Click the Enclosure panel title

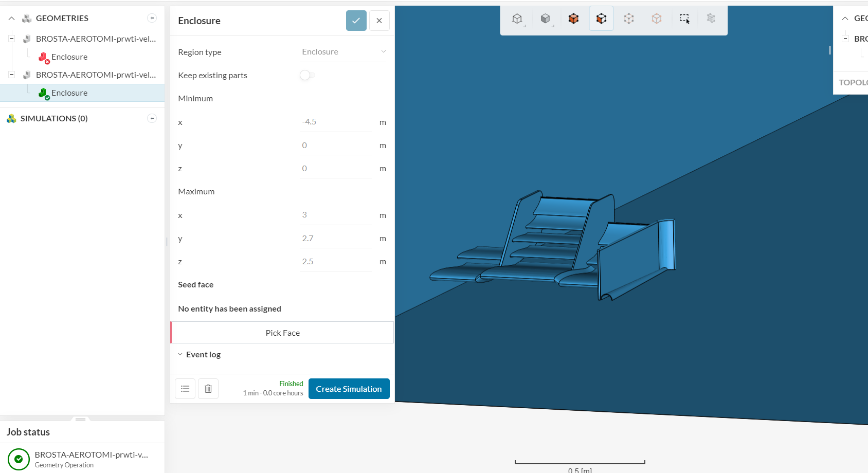[199, 21]
